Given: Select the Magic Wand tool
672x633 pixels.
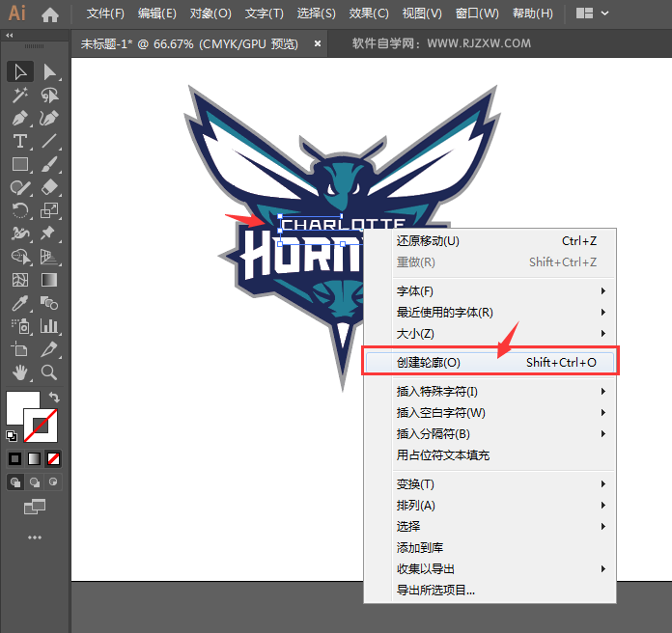Looking at the screenshot, I should pos(20,95).
